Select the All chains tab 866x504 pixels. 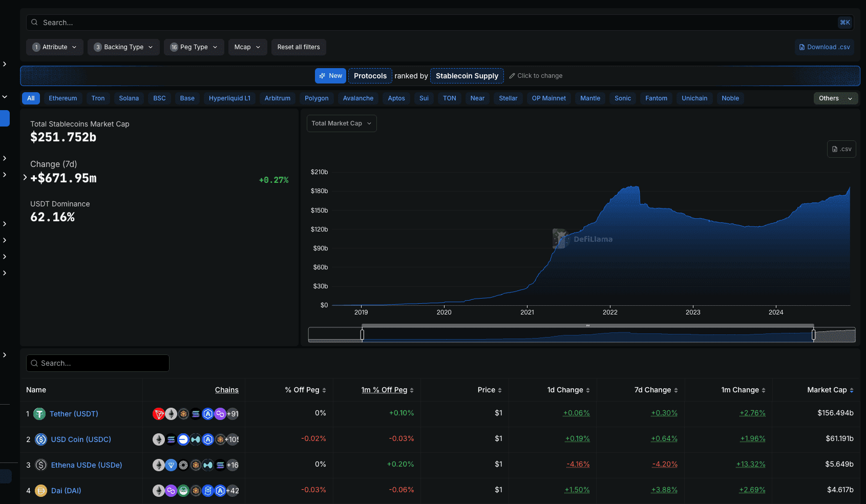point(31,98)
